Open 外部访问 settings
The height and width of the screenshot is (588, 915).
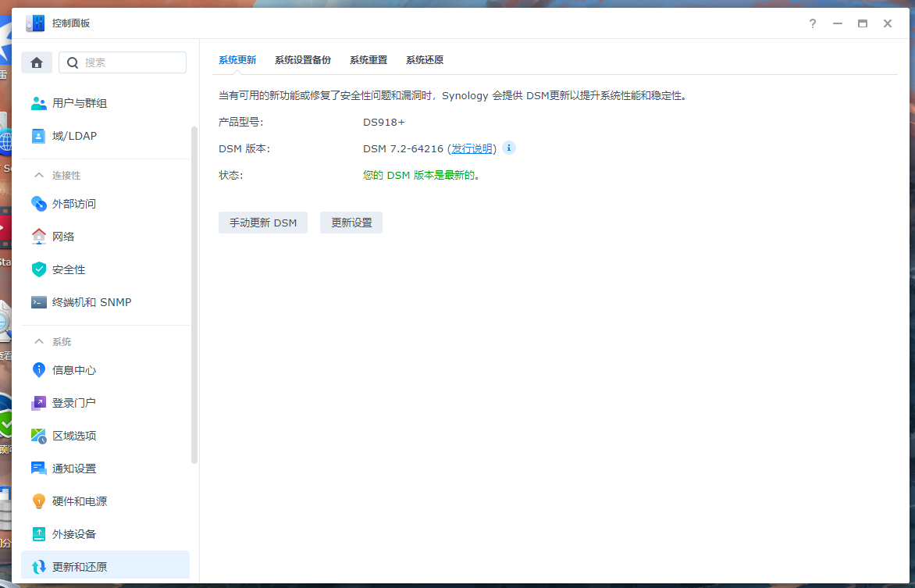[x=105, y=204]
